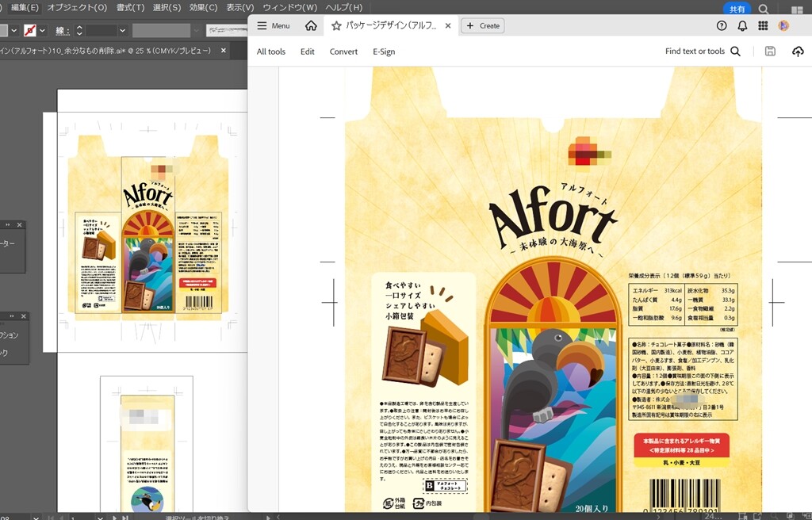Viewport: 812px width, 520px height.
Task: Expand the stroke weight dropdown arrow
Action: click(x=122, y=30)
